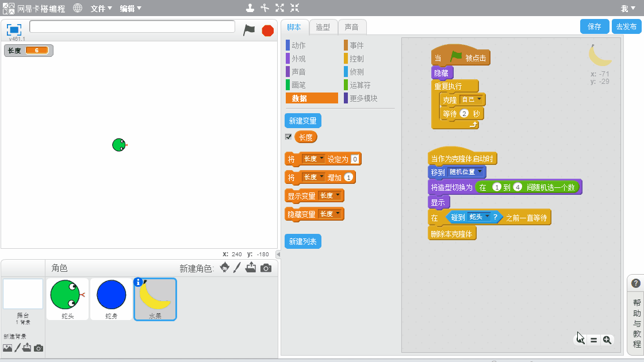Open the 声音 tab
This screenshot has width=644, height=362.
coord(352,27)
